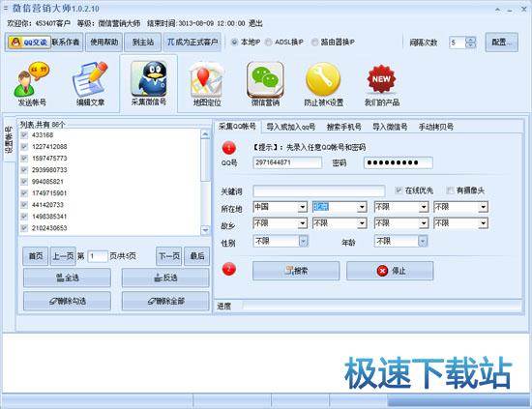This screenshot has height=409, width=532.
Task: Uncheck the checkbox for 2939980733
Action: pos(24,170)
